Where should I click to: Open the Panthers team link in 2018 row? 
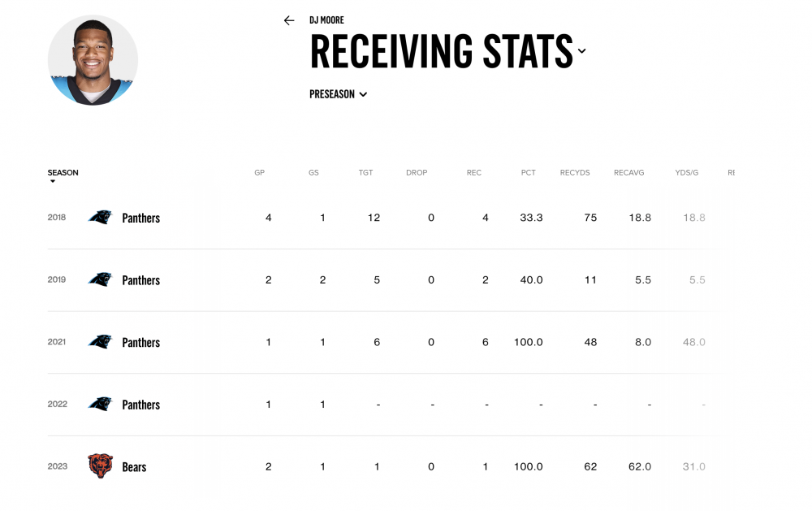[140, 219]
